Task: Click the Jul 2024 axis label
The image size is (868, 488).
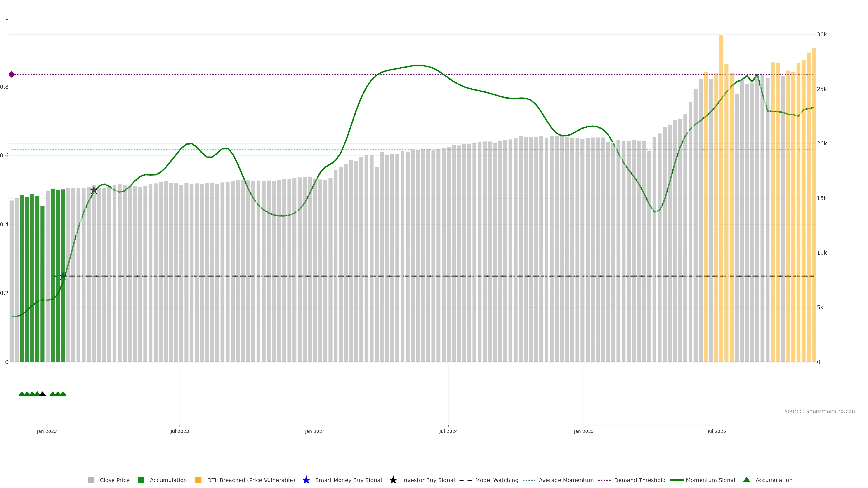Action: tap(448, 431)
